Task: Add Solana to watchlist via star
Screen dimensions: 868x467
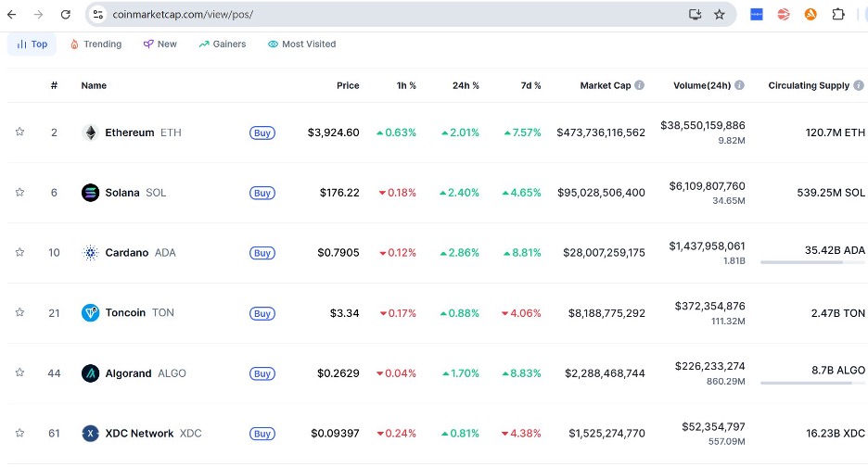Action: [19, 193]
